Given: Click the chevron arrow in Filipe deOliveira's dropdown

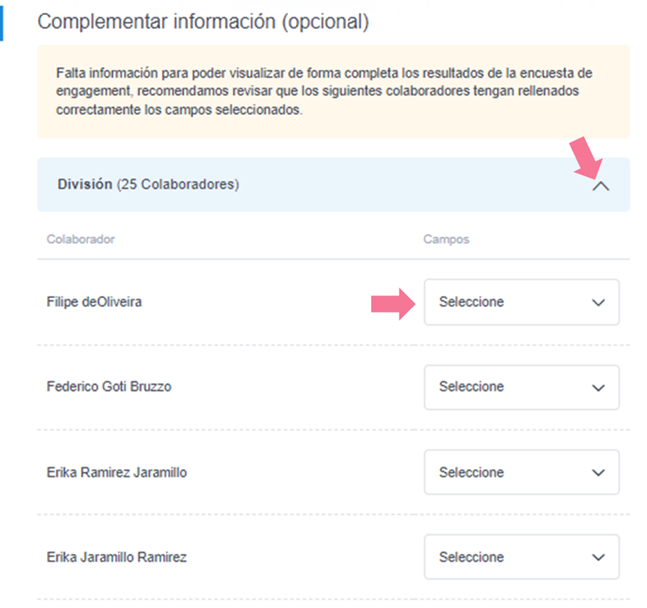Looking at the screenshot, I should 598,302.
